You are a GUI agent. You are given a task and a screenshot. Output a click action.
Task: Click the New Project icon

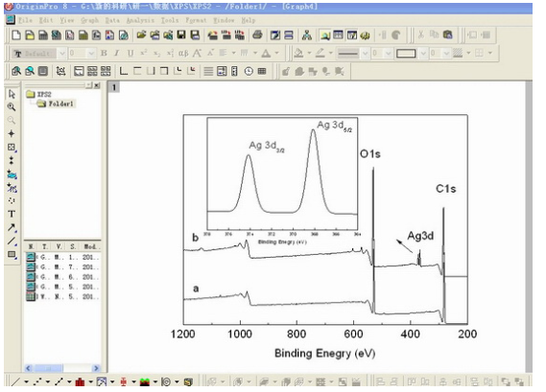pyautogui.click(x=16, y=35)
